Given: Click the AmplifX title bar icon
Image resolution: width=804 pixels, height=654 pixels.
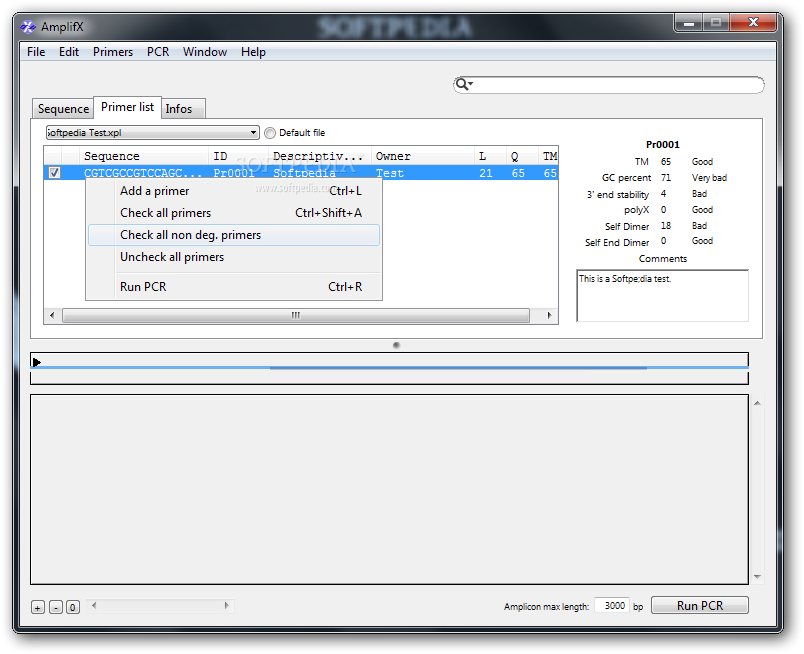Looking at the screenshot, I should (x=28, y=27).
